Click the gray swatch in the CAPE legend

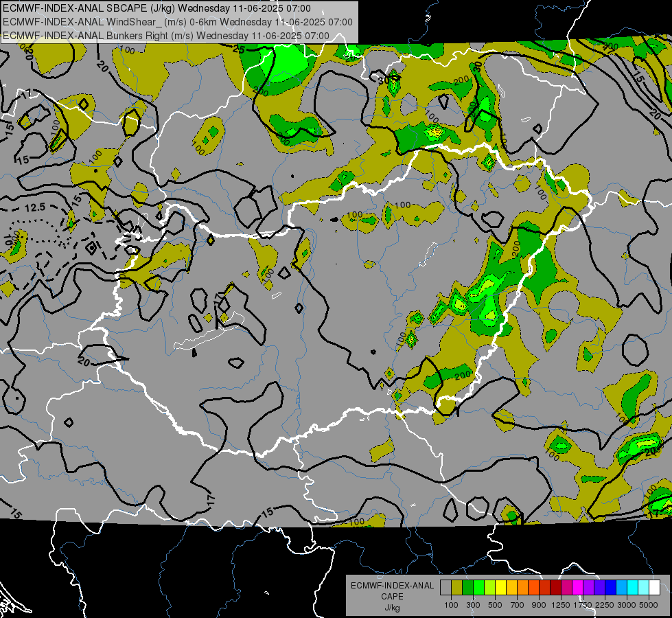pyautogui.click(x=445, y=588)
